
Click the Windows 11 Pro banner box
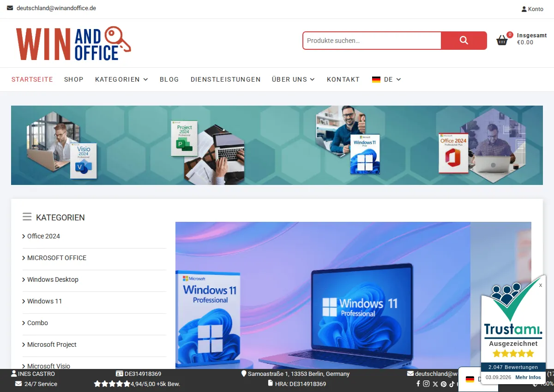[365, 154]
